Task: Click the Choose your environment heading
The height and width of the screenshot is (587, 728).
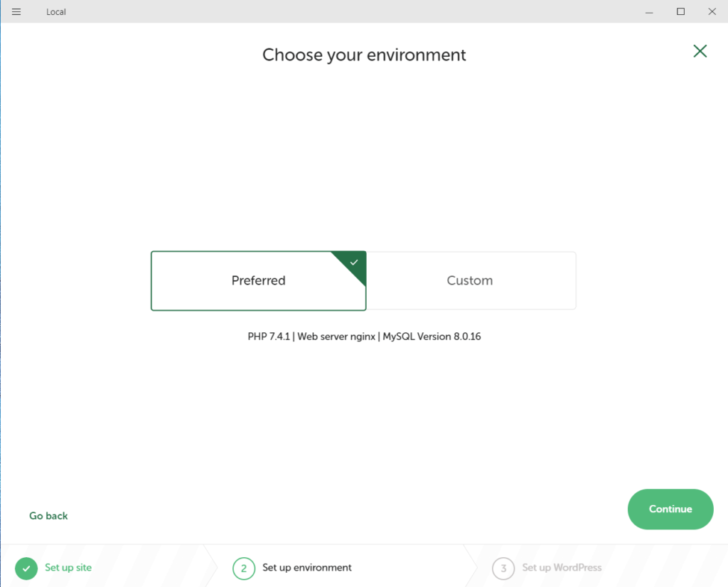Action: pyautogui.click(x=364, y=55)
